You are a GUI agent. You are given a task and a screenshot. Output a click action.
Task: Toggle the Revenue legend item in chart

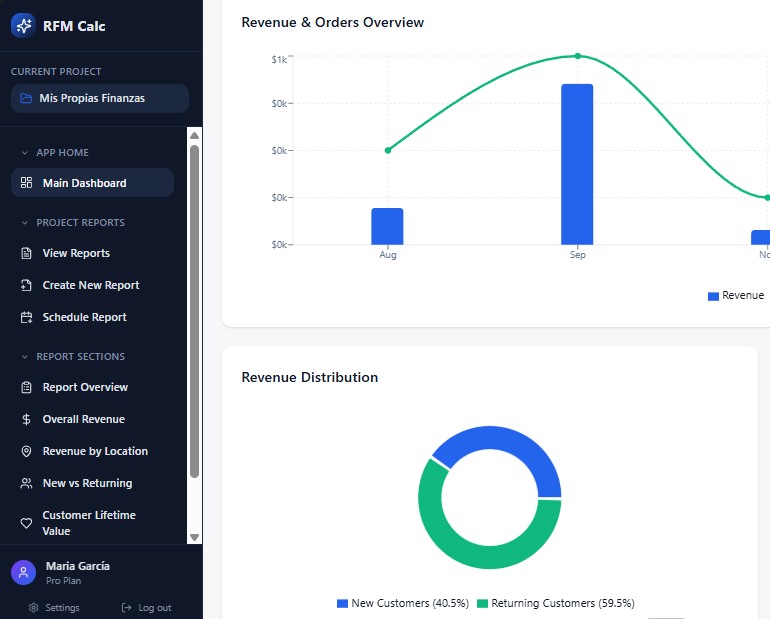pyautogui.click(x=735, y=296)
